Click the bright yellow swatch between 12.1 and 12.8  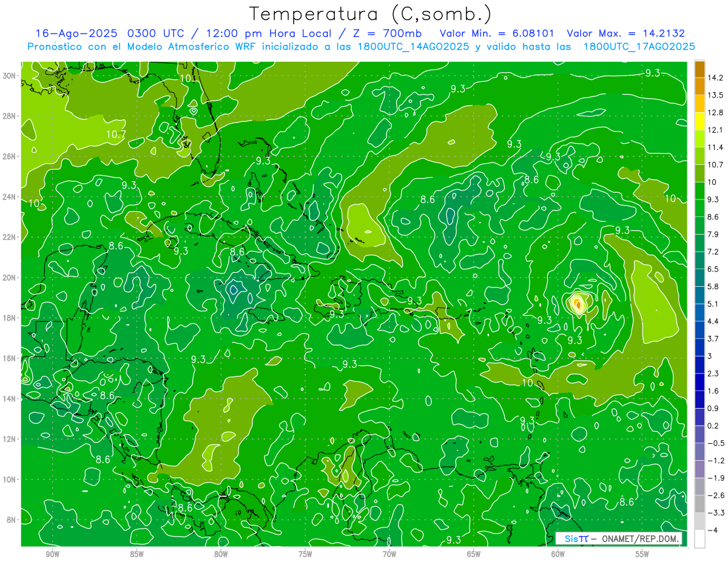tap(699, 121)
